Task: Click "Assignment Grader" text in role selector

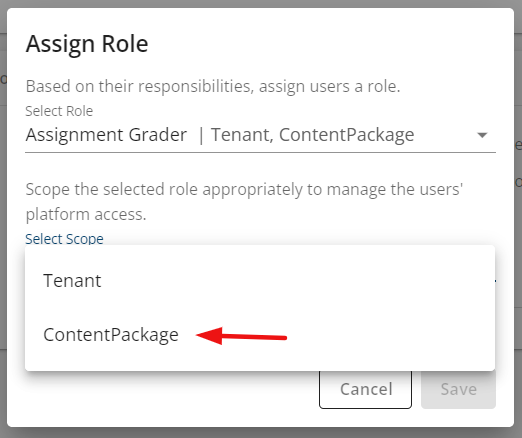Action: point(106,135)
